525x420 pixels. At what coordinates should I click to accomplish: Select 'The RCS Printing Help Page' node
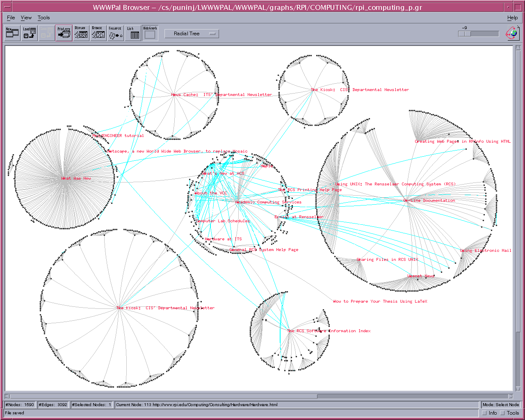310,190
